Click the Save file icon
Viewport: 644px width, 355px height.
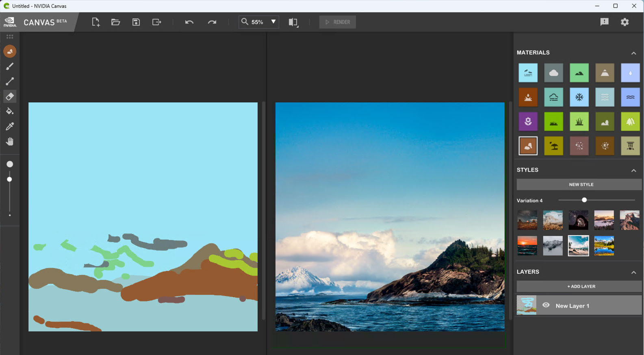[136, 22]
